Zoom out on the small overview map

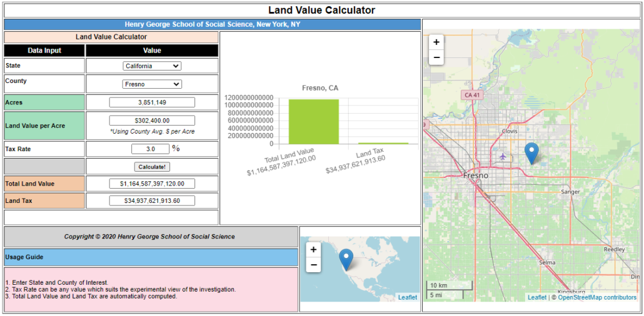[313, 265]
